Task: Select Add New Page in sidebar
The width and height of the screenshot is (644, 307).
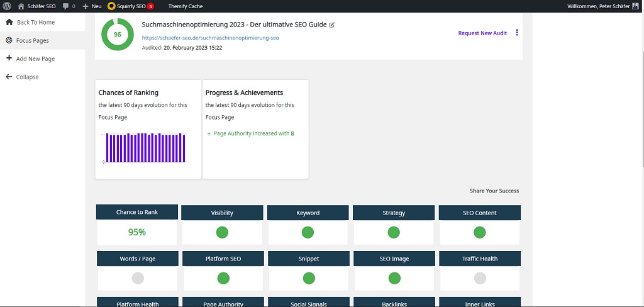Action: point(35,59)
